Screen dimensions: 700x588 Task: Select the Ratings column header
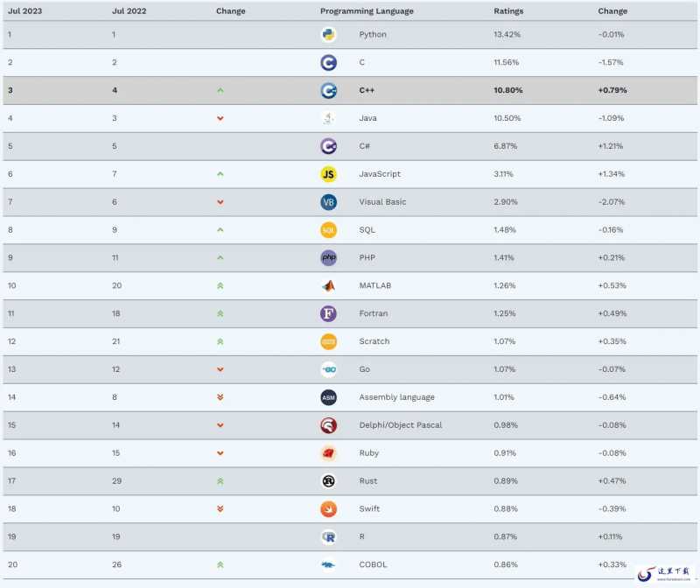(x=508, y=10)
